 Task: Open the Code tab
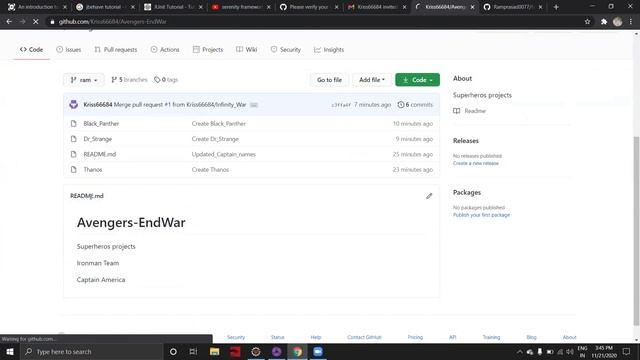[31, 49]
